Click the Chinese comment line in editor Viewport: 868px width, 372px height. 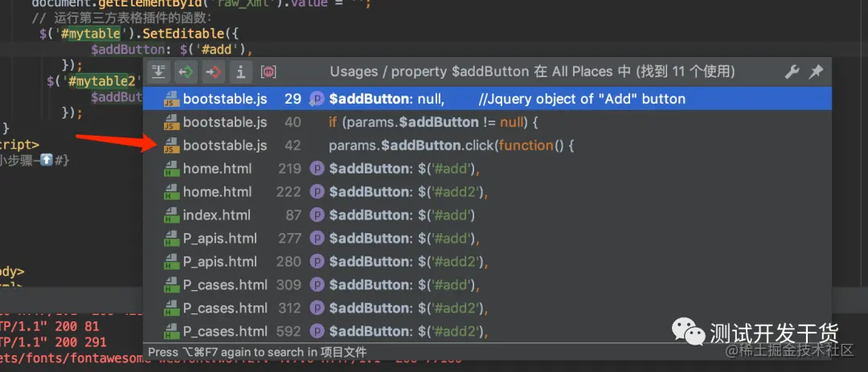click(122, 18)
